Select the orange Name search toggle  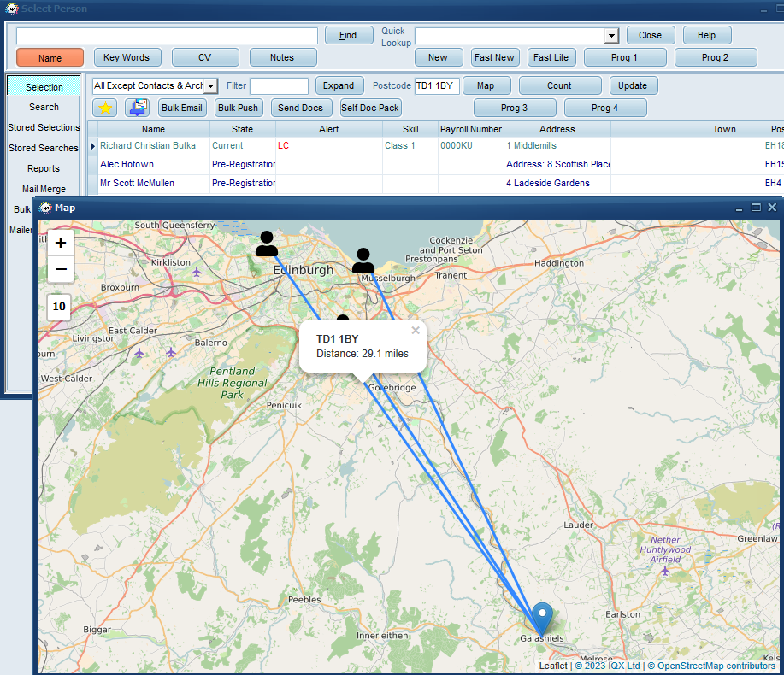point(50,58)
